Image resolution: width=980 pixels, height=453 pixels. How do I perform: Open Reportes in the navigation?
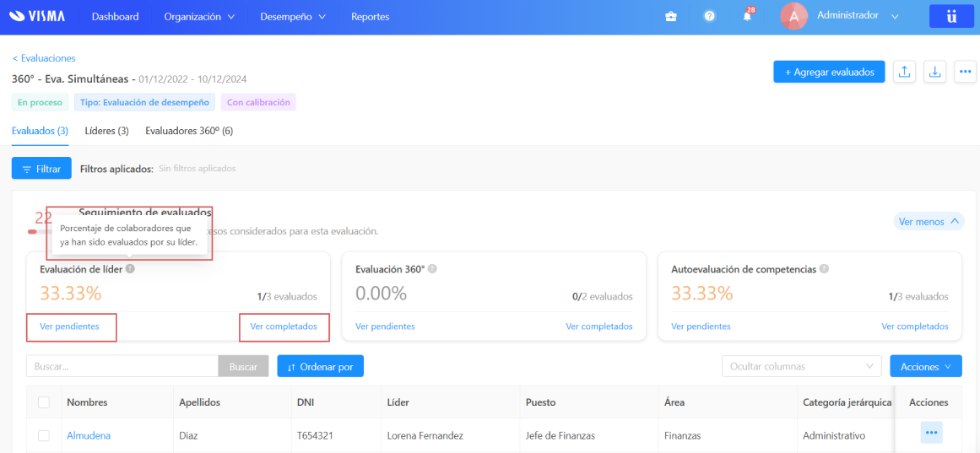[x=370, y=17]
